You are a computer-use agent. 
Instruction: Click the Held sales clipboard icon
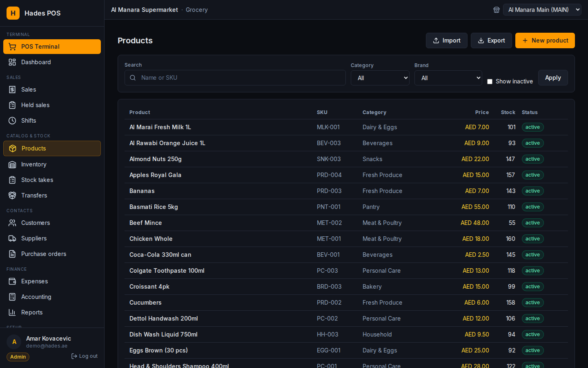[12, 105]
